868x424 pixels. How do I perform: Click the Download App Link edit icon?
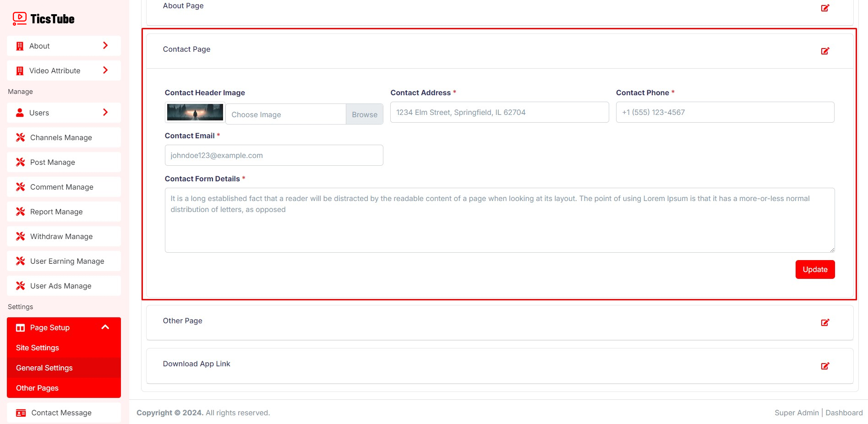click(x=825, y=366)
